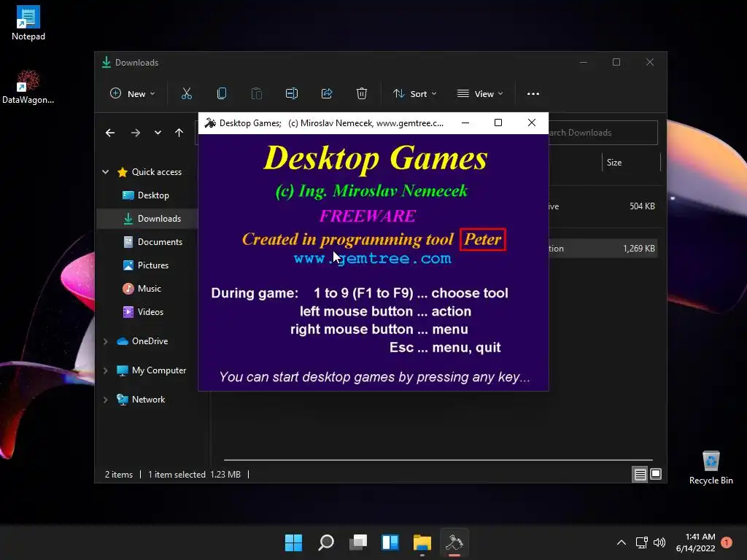
Task: Open taskbar Search magnifier
Action: 326,542
